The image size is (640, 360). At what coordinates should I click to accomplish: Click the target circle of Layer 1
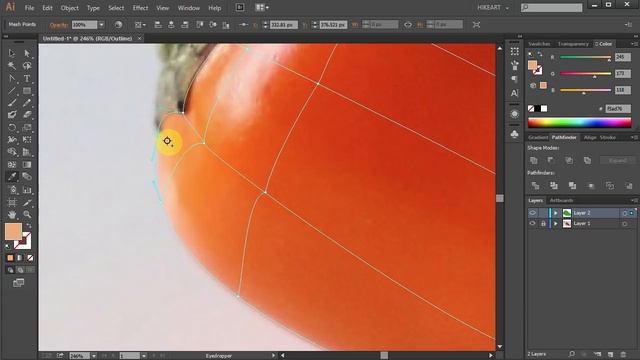[624, 224]
